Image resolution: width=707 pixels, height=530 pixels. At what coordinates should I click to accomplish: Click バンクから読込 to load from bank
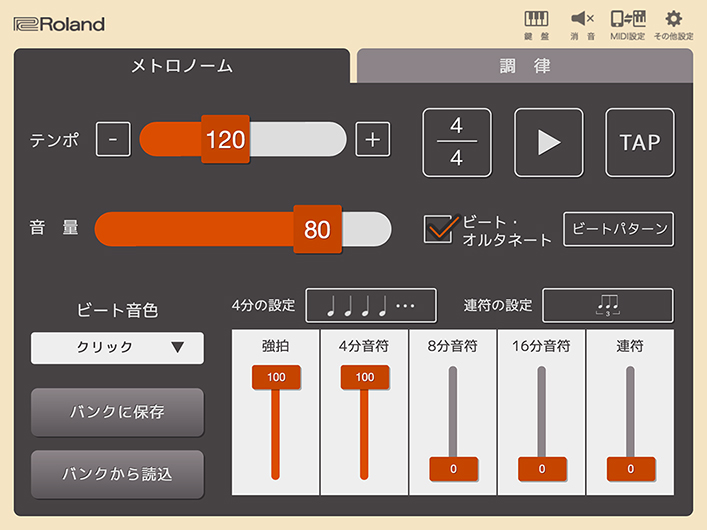tap(117, 474)
